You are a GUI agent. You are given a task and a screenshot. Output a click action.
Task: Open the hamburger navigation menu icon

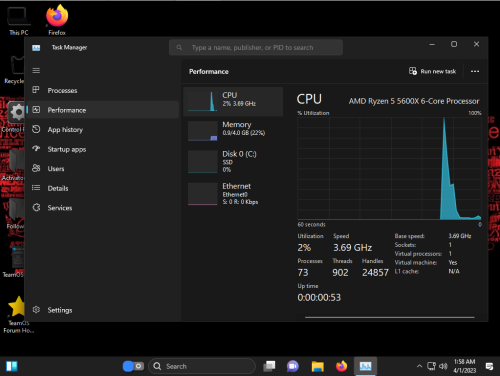tap(36, 70)
